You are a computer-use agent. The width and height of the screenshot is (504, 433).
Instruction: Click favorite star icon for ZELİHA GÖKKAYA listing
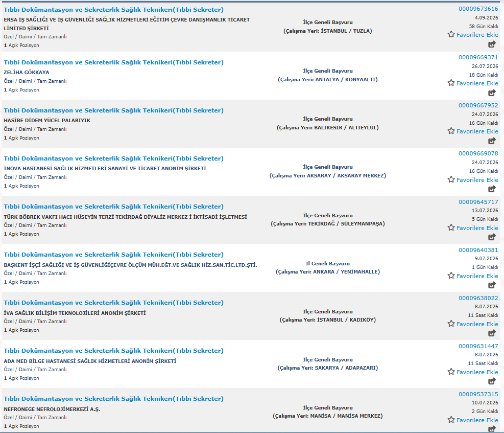(451, 83)
